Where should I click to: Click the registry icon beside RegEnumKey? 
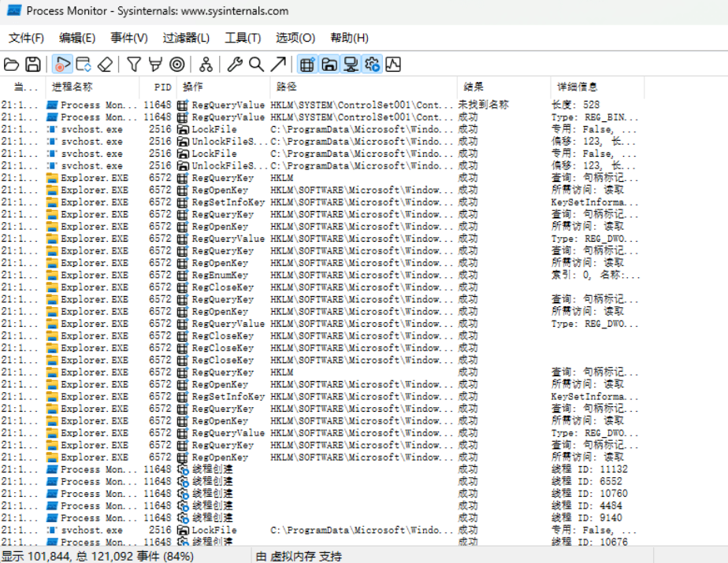point(183,276)
